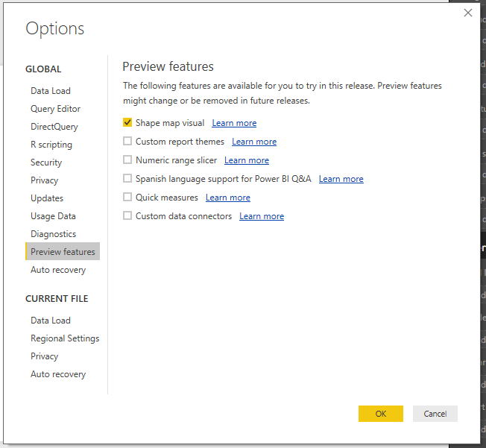
Task: Click the Shape map visual label
Action: 170,123
